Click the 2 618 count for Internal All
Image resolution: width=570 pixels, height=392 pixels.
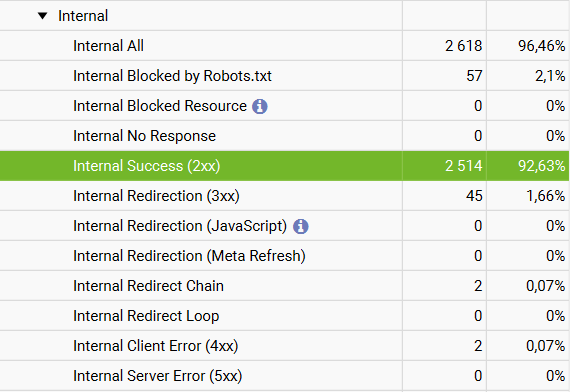(x=463, y=46)
